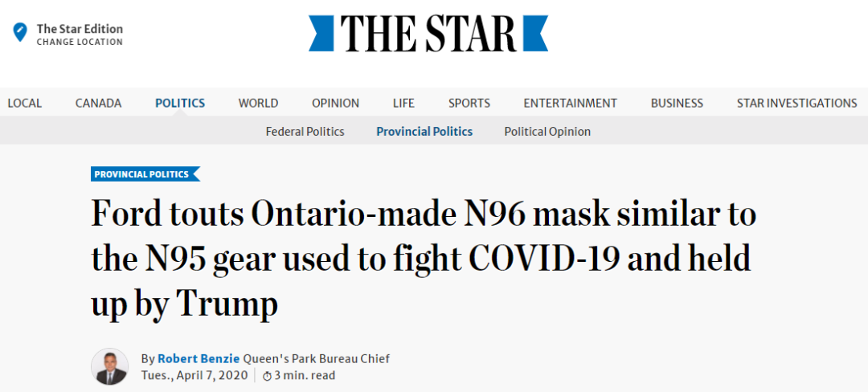
Task: Click Robert Benzie's author photo
Action: click(x=109, y=366)
